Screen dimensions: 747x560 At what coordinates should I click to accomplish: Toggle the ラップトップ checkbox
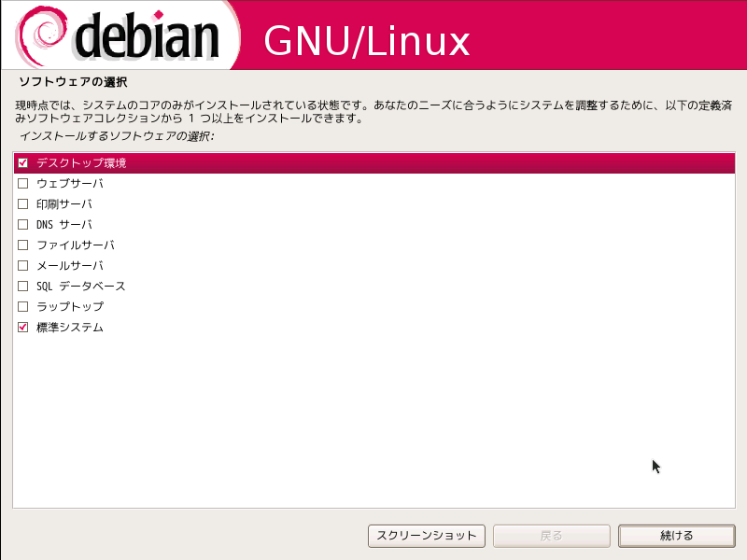[22, 306]
